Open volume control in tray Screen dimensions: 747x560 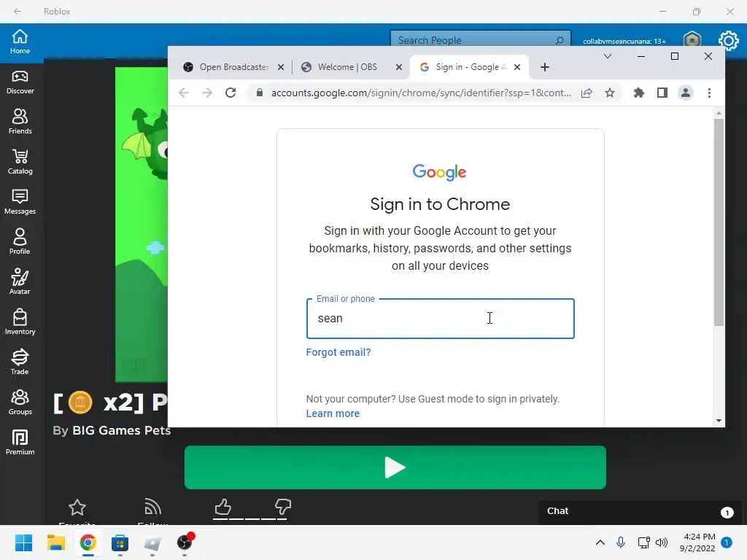point(662,542)
